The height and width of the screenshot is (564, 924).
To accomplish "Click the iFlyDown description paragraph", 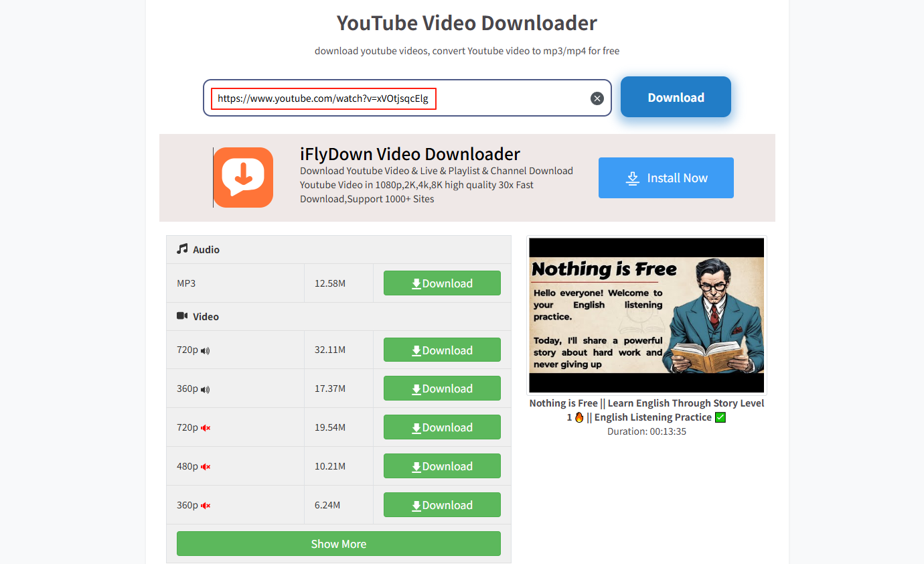I will click(x=437, y=185).
